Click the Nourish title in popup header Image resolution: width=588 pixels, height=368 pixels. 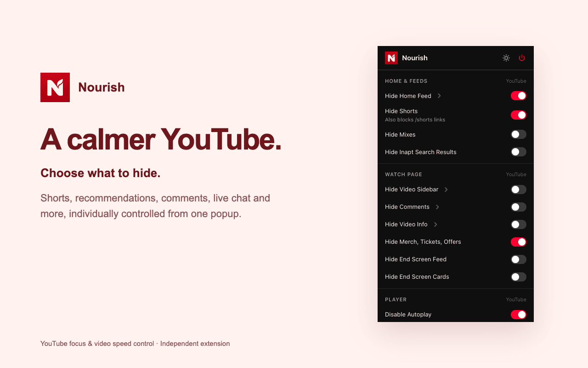click(x=415, y=58)
